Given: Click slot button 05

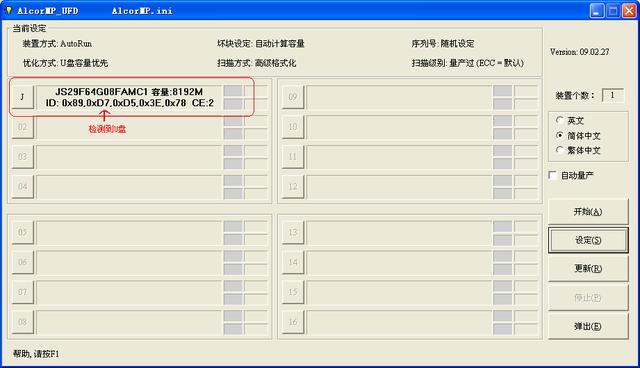Looking at the screenshot, I should (x=22, y=232).
